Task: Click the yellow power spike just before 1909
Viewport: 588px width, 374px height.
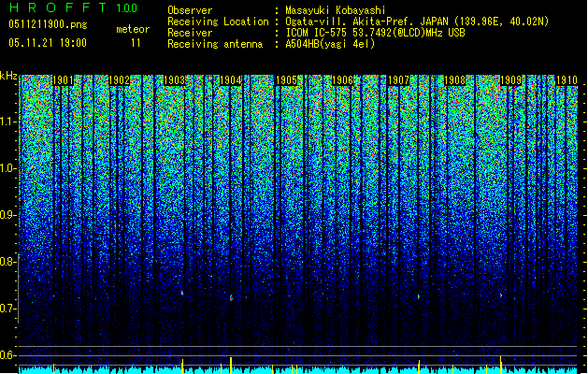Action: (501, 365)
